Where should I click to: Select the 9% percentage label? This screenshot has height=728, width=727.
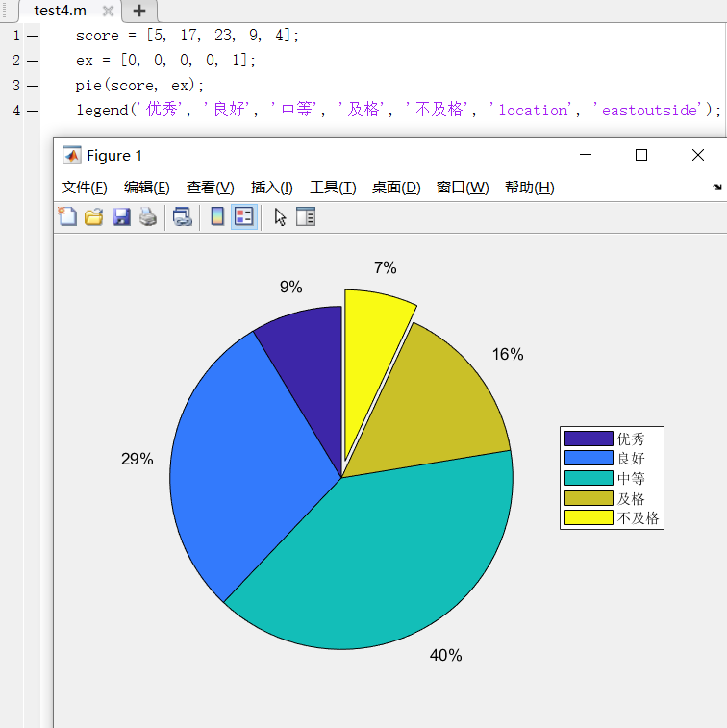(x=291, y=287)
